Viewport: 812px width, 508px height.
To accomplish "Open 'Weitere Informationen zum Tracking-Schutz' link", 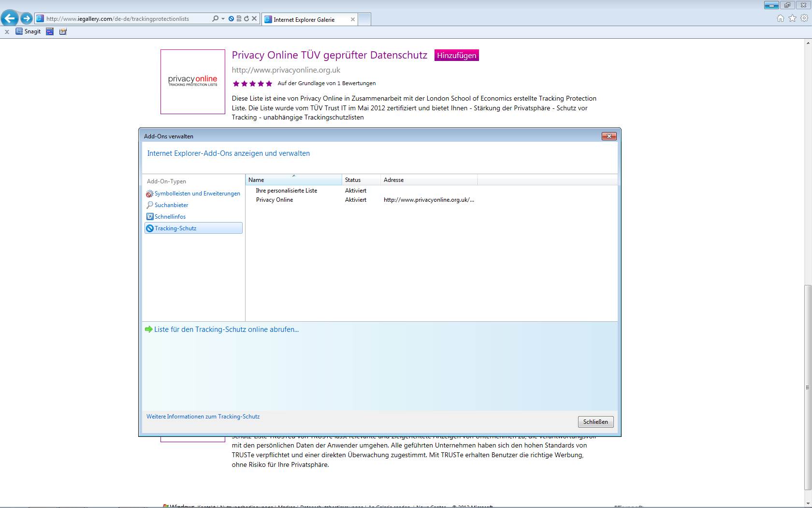I will 203,417.
